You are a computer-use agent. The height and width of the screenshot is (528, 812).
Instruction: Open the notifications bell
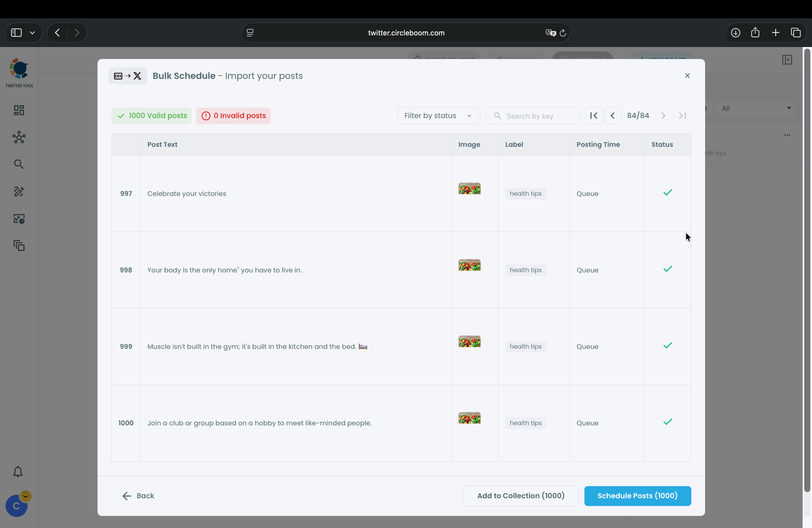coord(18,472)
